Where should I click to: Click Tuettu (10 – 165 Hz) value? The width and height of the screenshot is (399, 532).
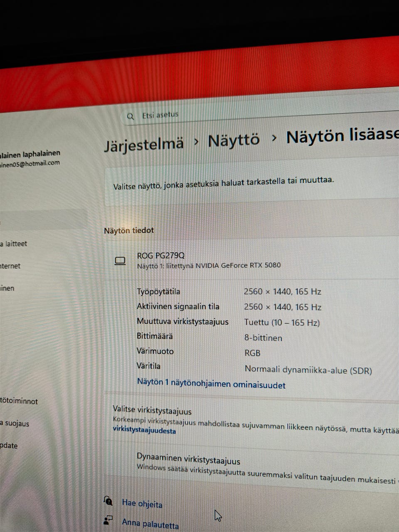pos(282,323)
